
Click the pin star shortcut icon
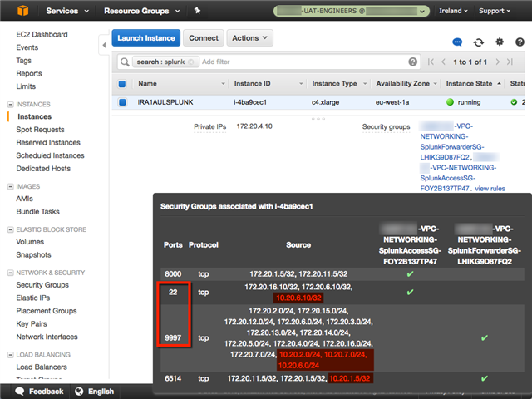198,11
